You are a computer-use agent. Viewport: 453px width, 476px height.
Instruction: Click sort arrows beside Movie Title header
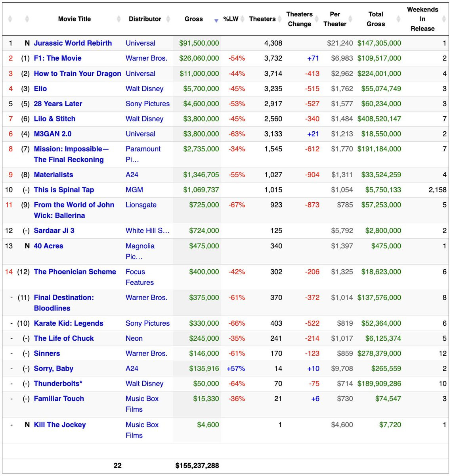(x=119, y=19)
